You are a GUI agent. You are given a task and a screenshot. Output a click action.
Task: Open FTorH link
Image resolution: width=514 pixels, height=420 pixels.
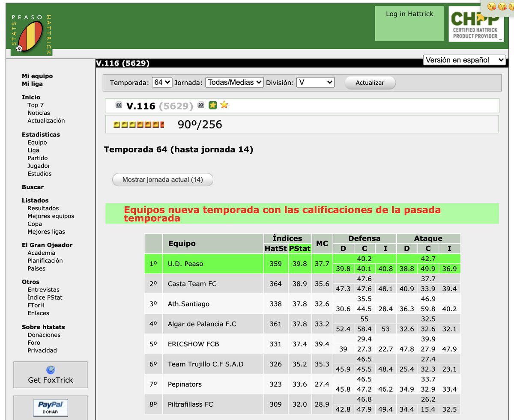(x=36, y=305)
